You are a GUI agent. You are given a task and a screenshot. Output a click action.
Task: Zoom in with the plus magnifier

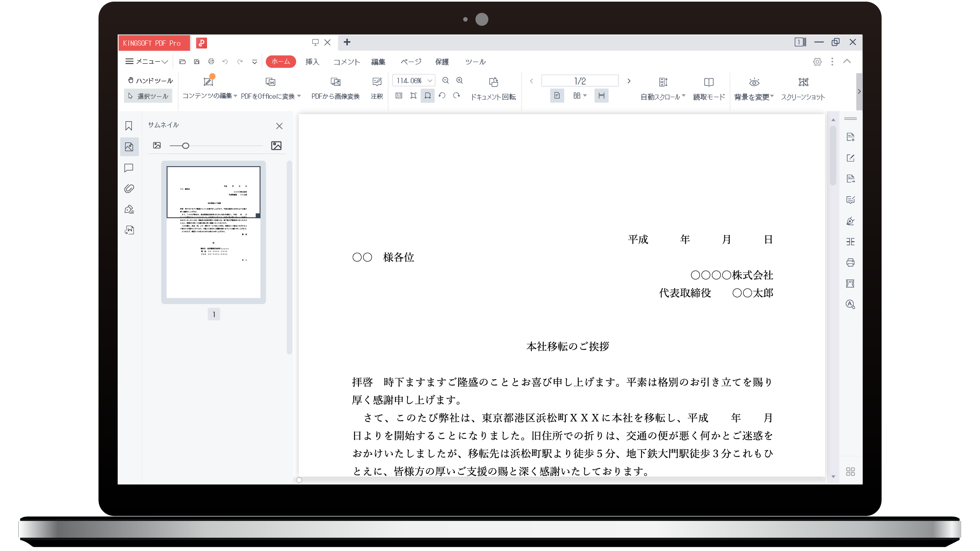(460, 80)
